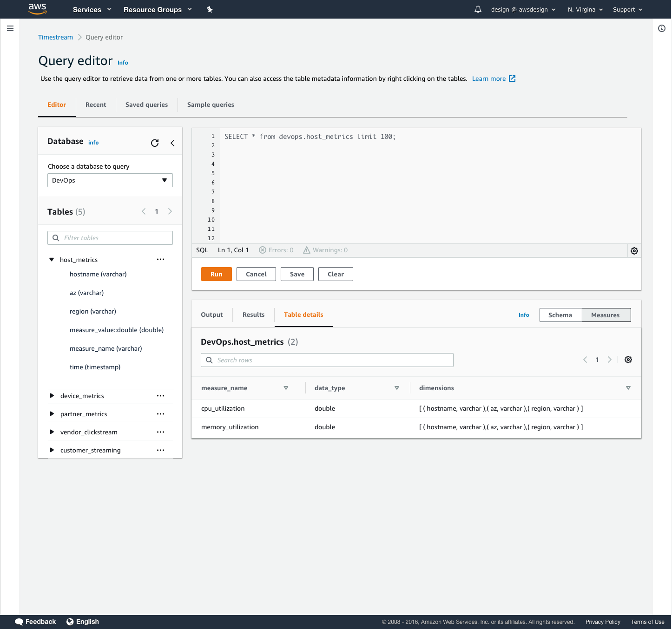This screenshot has width=672, height=629.
Task: Go to previous Tables page
Action: pos(144,211)
